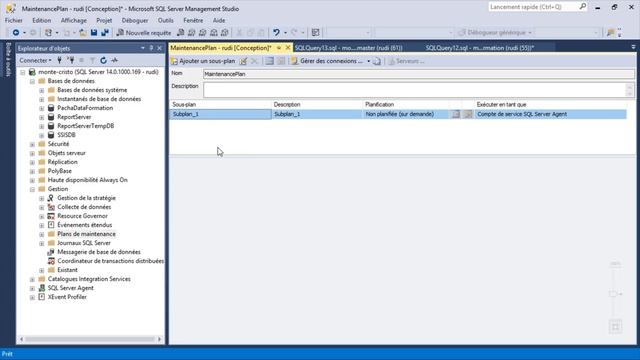
Task: Open Fichier menu
Action: tap(13, 20)
